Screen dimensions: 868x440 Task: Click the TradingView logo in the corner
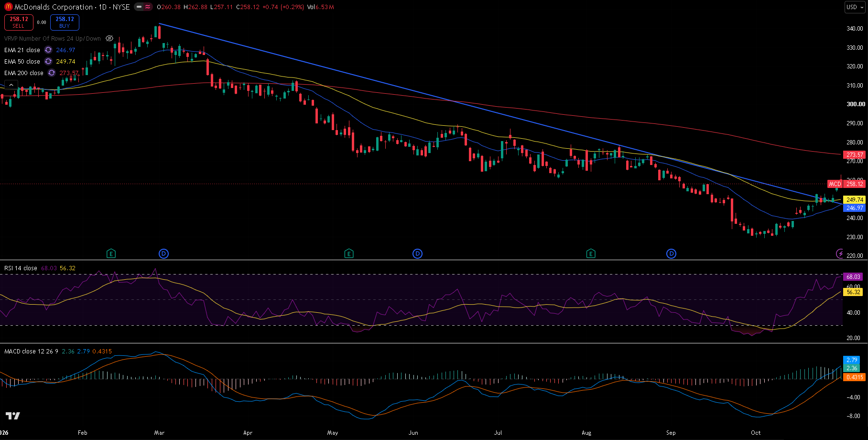coord(13,416)
